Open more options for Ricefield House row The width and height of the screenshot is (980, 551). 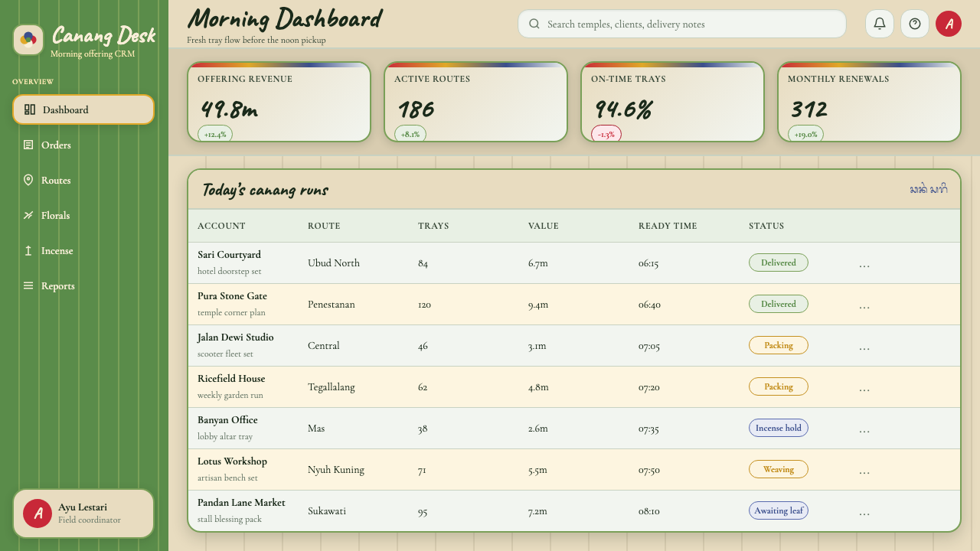pyautogui.click(x=864, y=387)
